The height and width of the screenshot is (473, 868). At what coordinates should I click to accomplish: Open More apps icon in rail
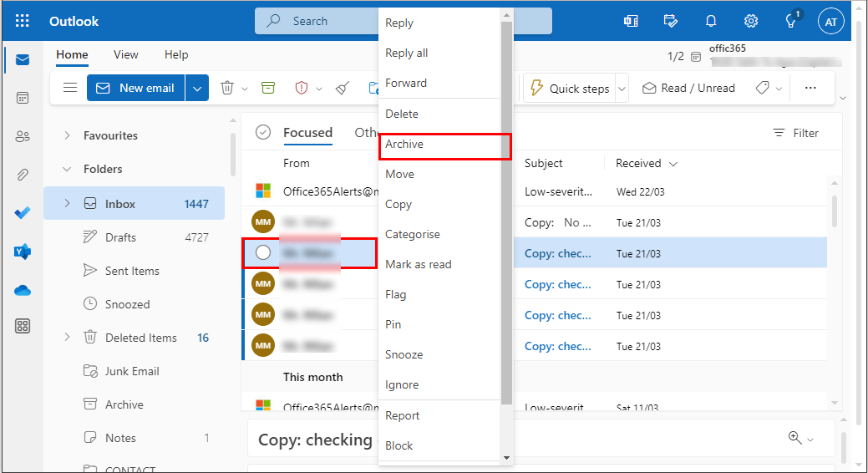tap(23, 326)
